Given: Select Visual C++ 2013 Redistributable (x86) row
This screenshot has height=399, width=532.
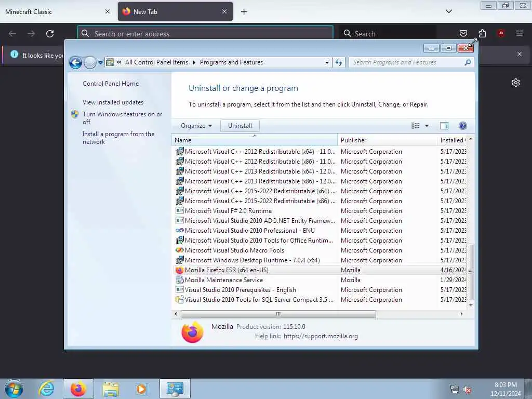Looking at the screenshot, I should (x=320, y=181).
